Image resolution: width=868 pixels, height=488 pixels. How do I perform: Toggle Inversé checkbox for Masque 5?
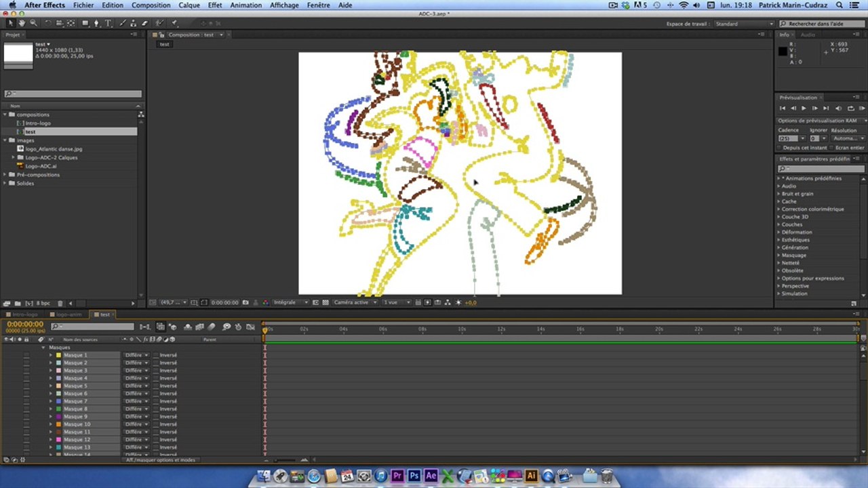(x=156, y=386)
